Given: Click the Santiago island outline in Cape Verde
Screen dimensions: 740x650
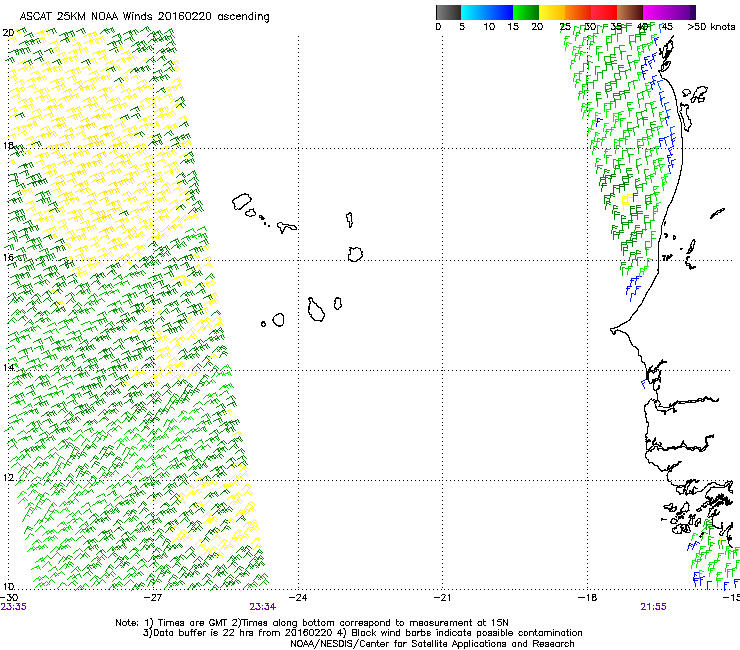Looking at the screenshot, I should (x=316, y=310).
